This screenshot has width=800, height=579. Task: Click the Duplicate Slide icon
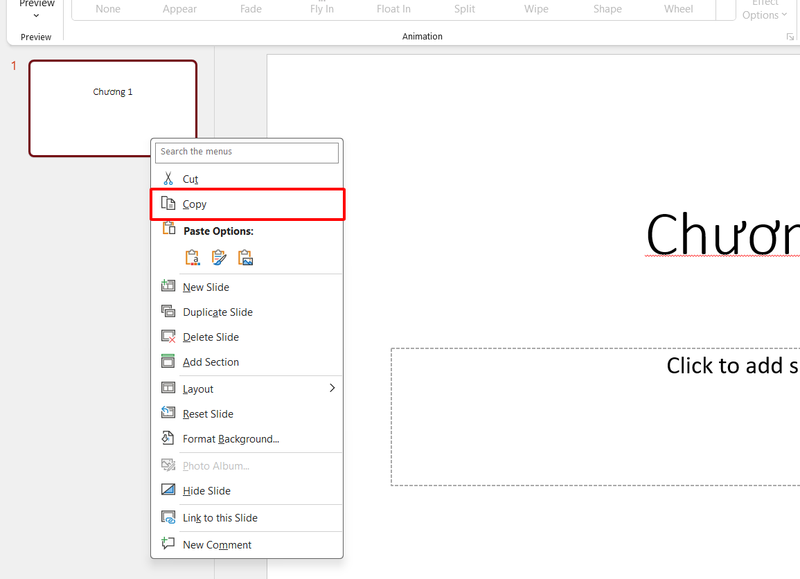point(168,311)
